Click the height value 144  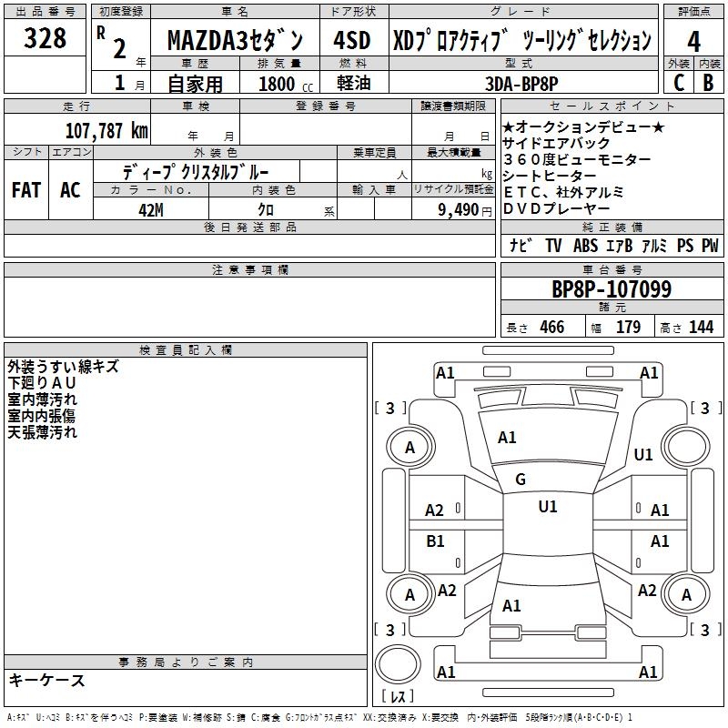701,327
